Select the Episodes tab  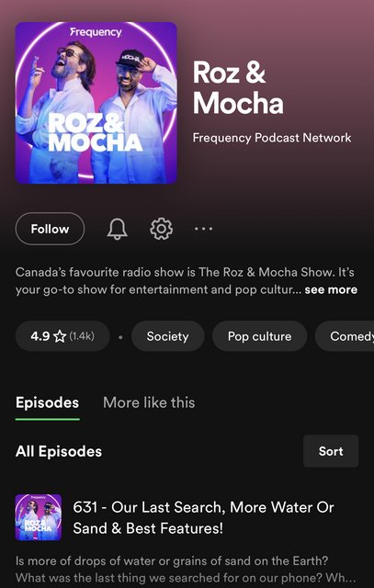pyautogui.click(x=47, y=402)
